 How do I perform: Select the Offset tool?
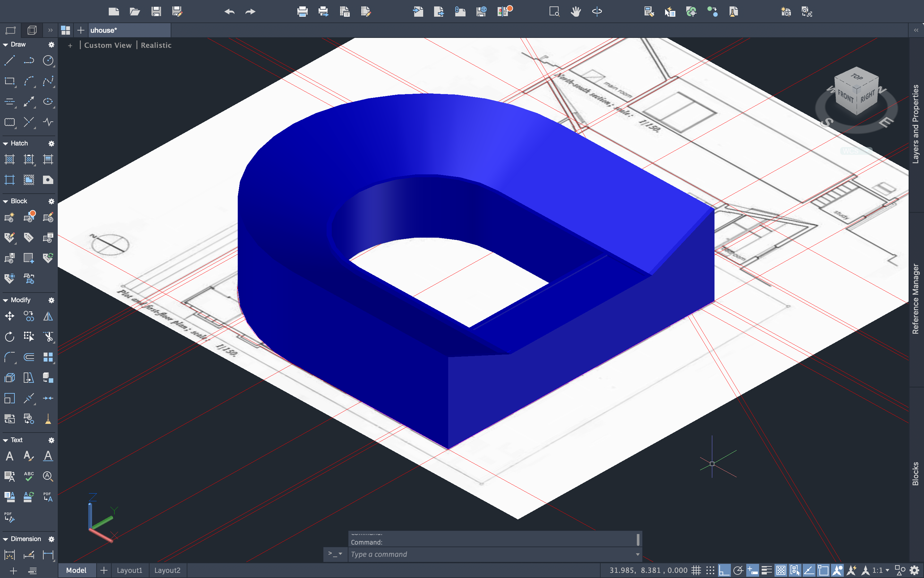(29, 357)
